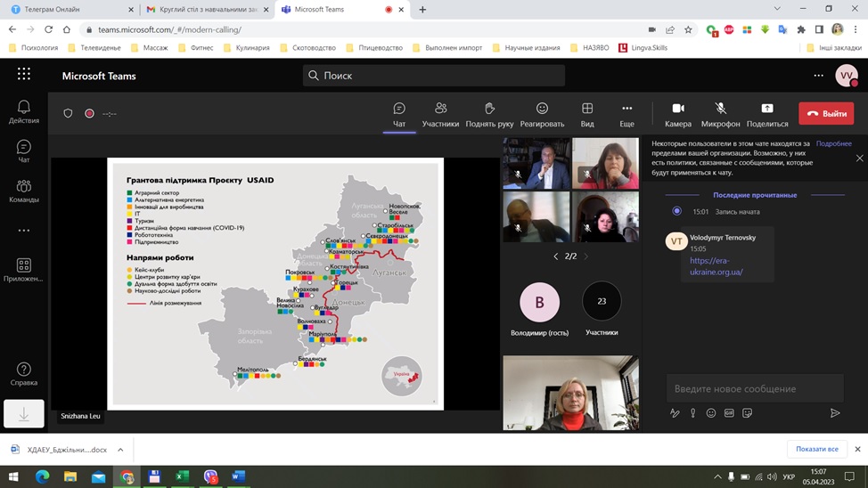
Task: Click the new message input field
Action: [755, 389]
